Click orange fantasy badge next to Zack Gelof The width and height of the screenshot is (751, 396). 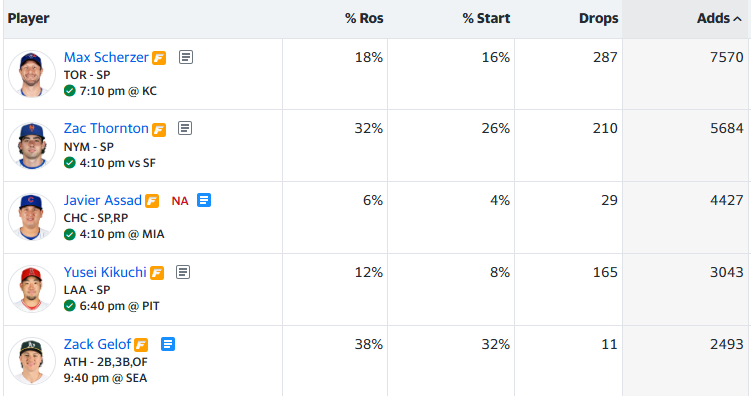(141, 345)
